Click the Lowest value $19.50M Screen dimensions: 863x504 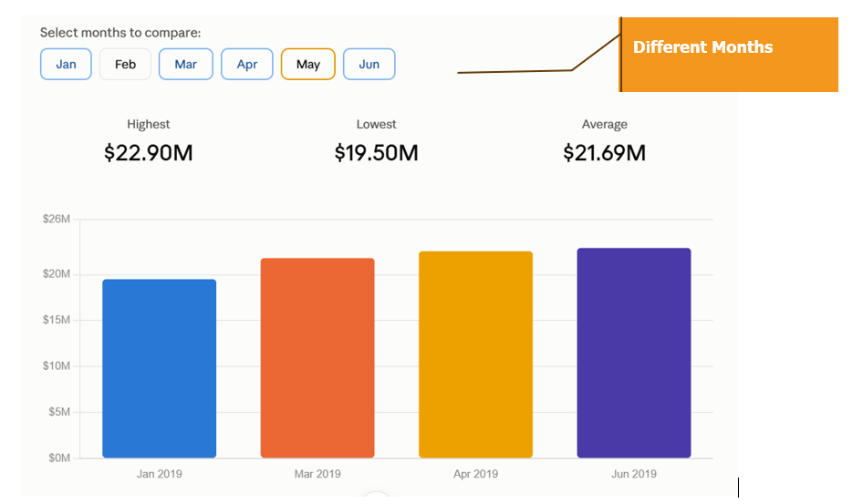[x=377, y=153]
